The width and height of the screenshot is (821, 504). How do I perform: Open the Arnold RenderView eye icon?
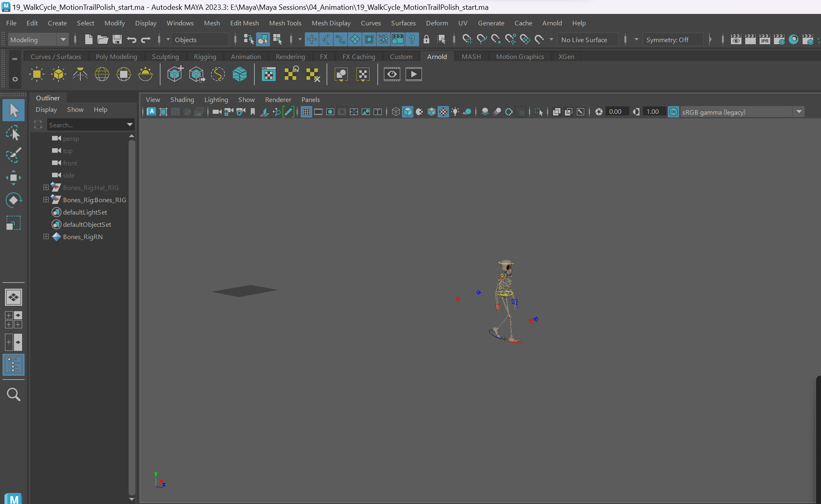(x=392, y=74)
